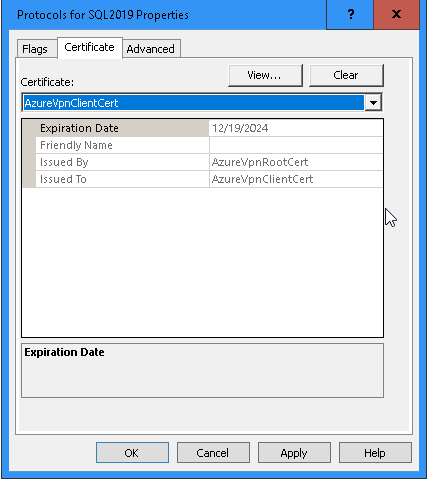The width and height of the screenshot is (436, 487).
Task: Switch to the Flags tab
Action: 35,49
